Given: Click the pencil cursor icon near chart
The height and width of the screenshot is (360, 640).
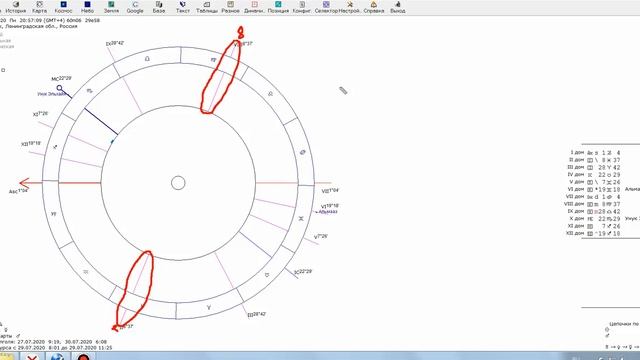Looking at the screenshot, I should [343, 91].
